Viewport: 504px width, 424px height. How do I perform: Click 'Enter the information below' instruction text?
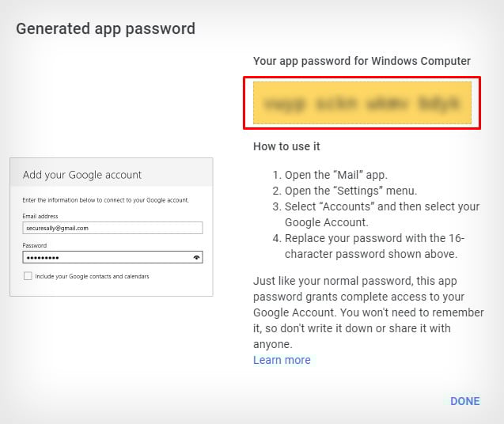[x=106, y=200]
